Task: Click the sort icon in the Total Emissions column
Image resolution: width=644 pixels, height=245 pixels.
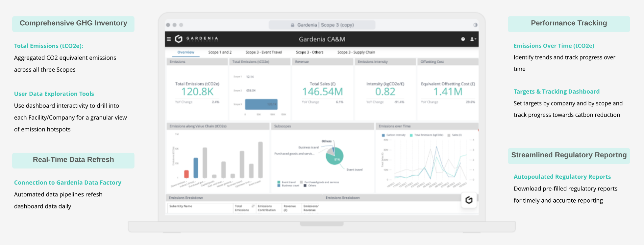Action: [253, 206]
